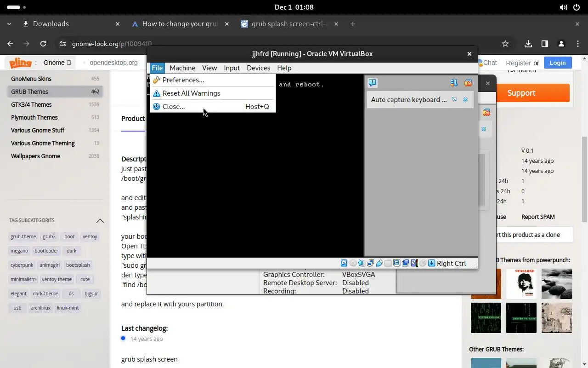588x368 pixels.
Task: Open the browser profile icon
Action: [x=561, y=44]
